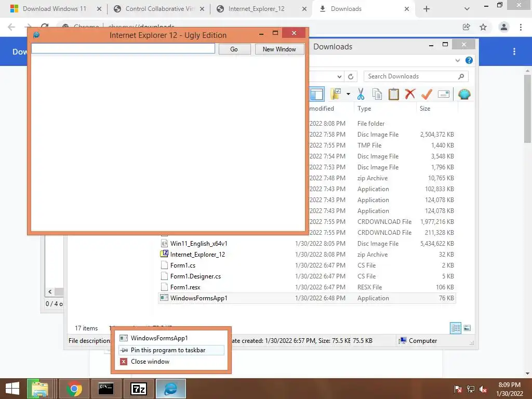532x399 pixels.
Task: Open the Chrome three-dot menu
Action: click(521, 27)
